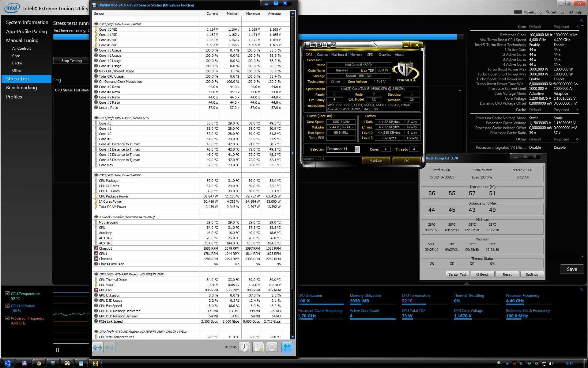Select All Controls under Manual Tuning
This screenshot has width=588, height=368.
click(x=21, y=48)
